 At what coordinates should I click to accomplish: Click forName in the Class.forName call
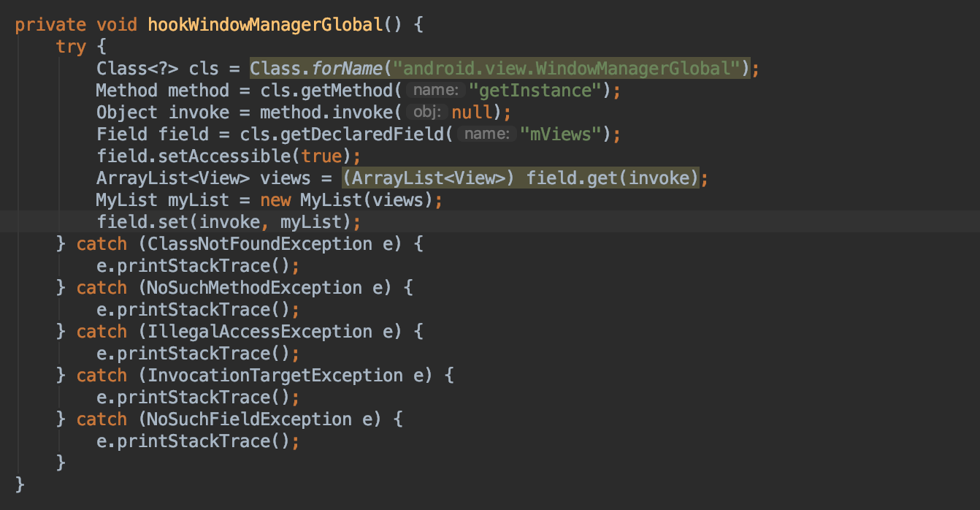point(348,69)
